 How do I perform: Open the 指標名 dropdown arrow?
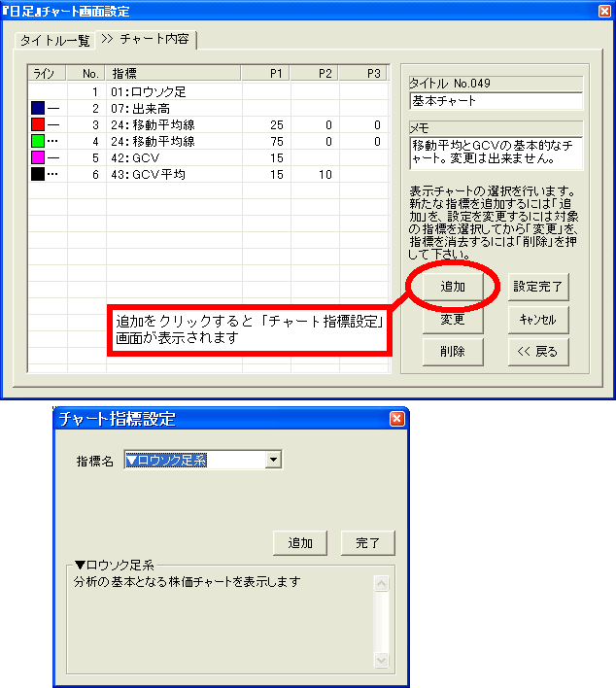[274, 460]
